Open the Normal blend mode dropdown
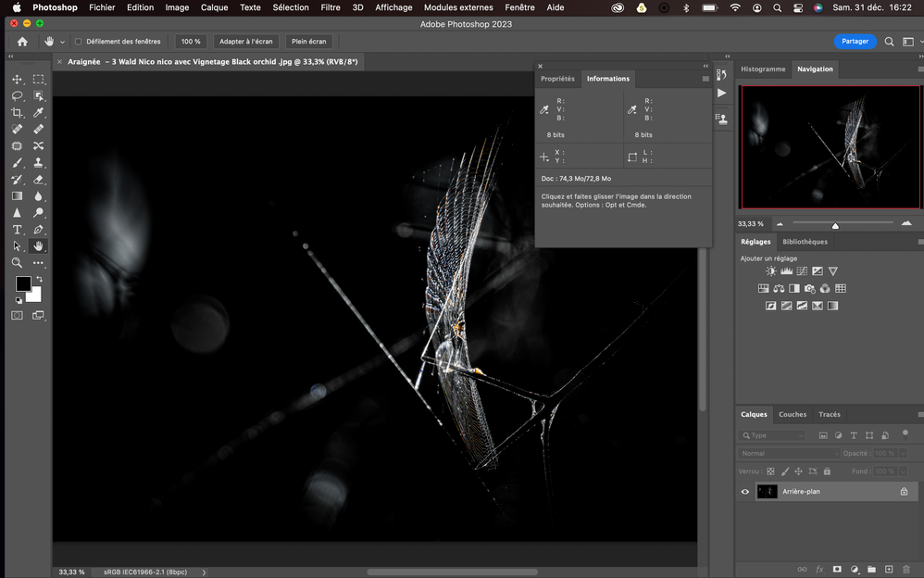The height and width of the screenshot is (578, 924). tap(789, 453)
